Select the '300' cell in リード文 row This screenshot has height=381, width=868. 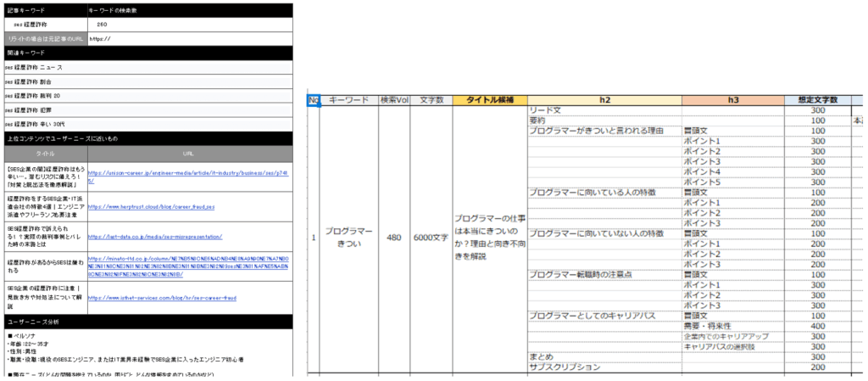818,111
